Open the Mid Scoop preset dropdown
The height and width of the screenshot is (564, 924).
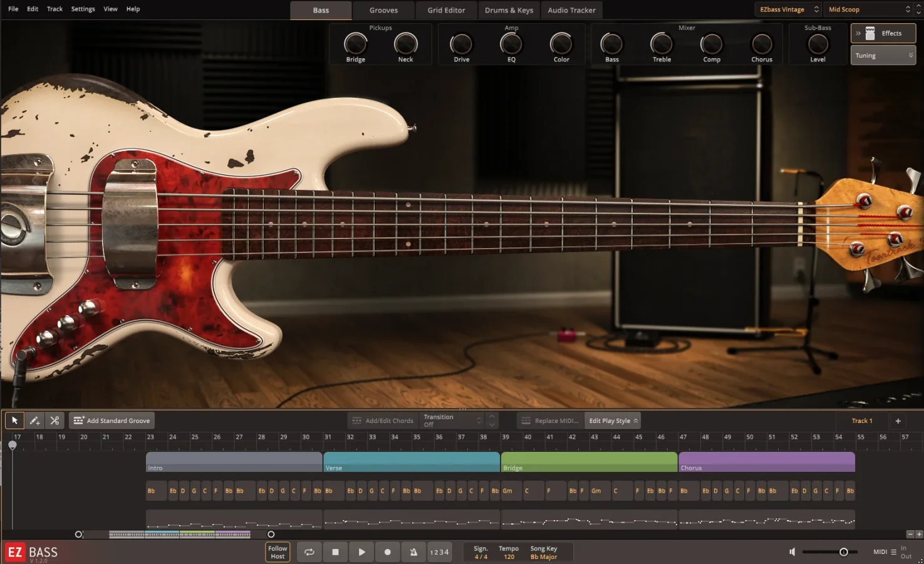869,9
